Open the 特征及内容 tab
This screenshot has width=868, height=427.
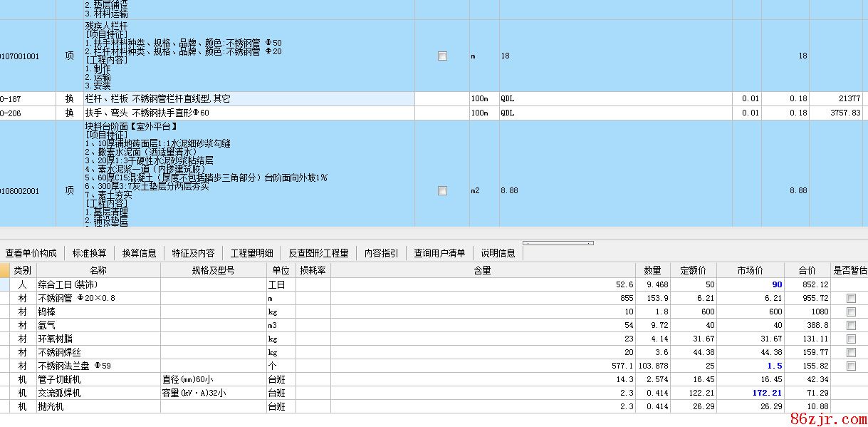(193, 253)
